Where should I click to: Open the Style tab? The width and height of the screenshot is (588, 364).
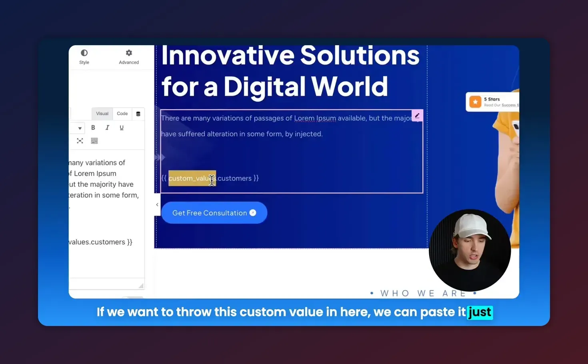(x=84, y=57)
